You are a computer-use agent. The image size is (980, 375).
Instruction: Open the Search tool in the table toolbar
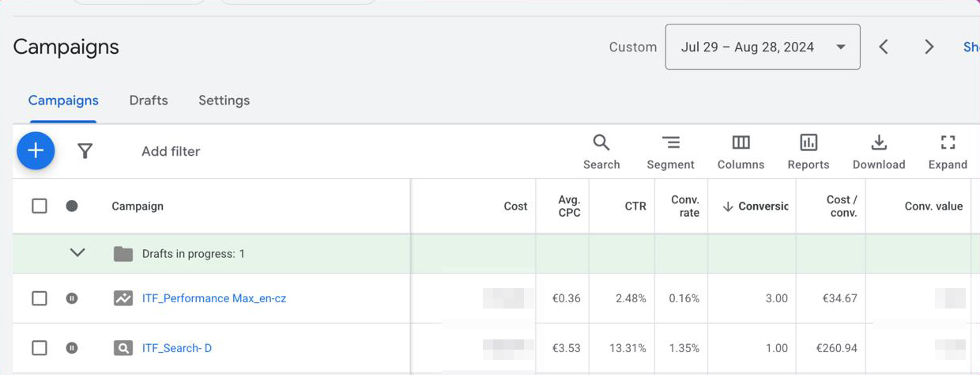[x=601, y=152]
